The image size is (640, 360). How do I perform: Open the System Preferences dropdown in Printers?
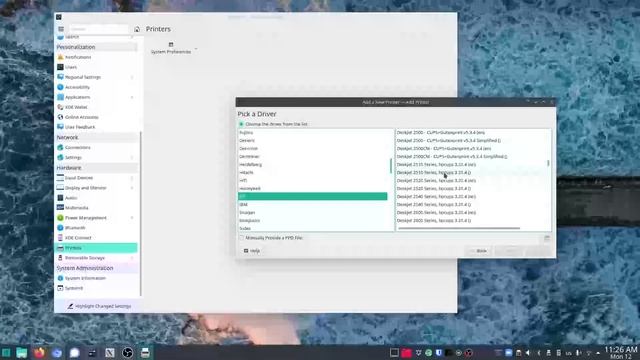pos(173,48)
